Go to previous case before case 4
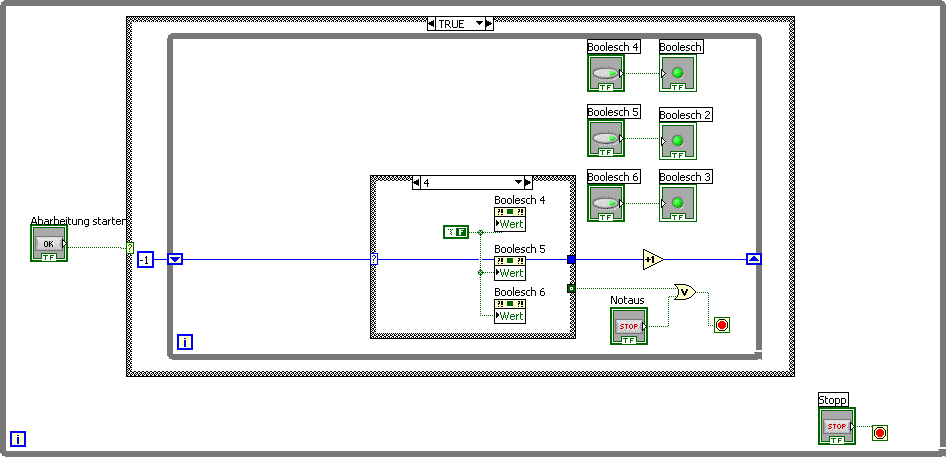The image size is (946, 457). click(x=416, y=182)
